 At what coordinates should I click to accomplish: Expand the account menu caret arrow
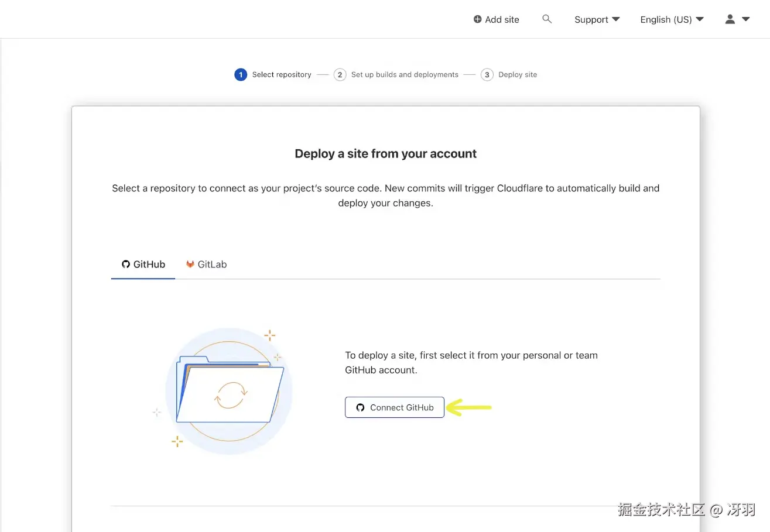point(746,19)
